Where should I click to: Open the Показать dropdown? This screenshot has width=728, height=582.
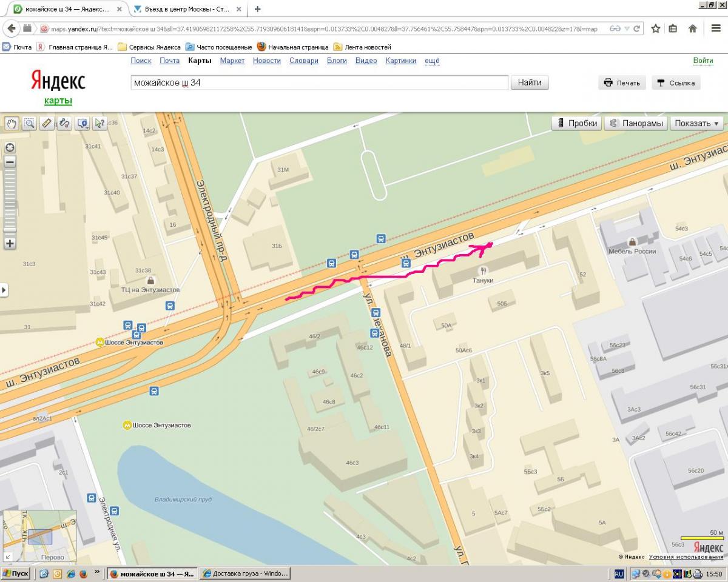(696, 123)
